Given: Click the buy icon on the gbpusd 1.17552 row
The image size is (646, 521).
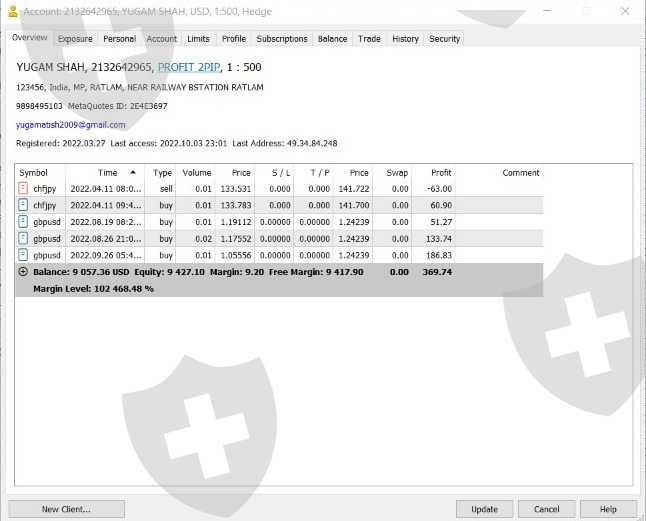Looking at the screenshot, I should [23, 239].
